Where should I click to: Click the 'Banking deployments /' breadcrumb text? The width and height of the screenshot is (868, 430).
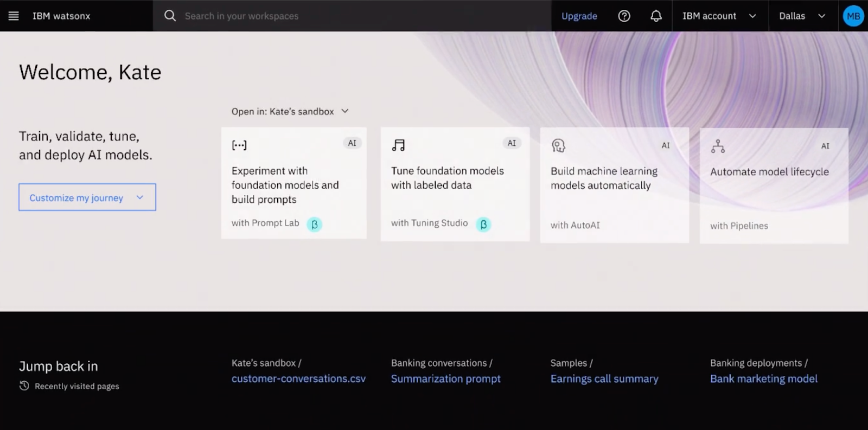759,363
